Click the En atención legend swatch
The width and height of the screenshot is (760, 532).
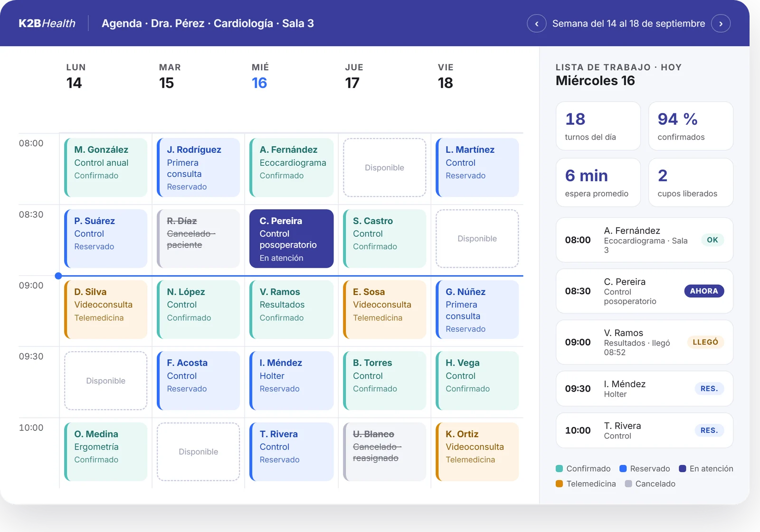tap(683, 468)
